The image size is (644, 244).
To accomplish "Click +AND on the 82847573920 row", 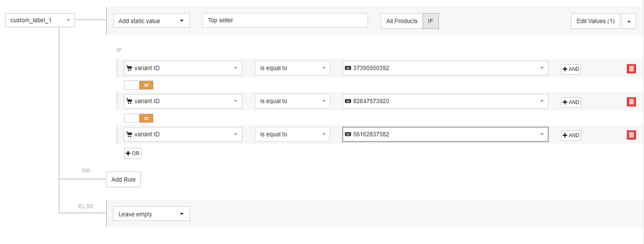I will [571, 102].
